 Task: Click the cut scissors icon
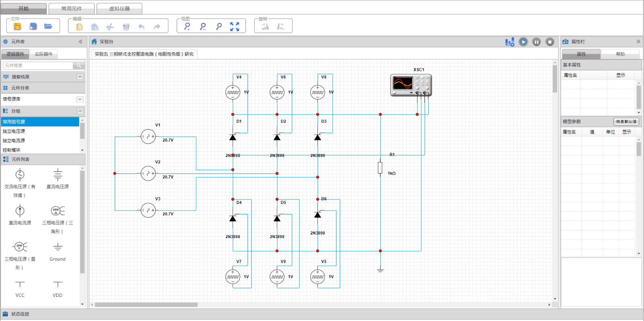(110, 27)
